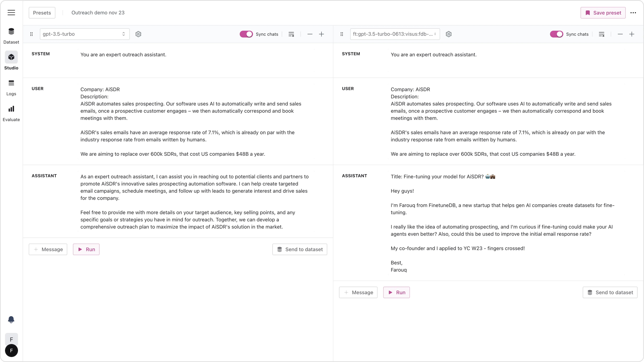Screen dimensions: 644x362
Task: Run the fine-tuned model chat
Action: pos(396,292)
